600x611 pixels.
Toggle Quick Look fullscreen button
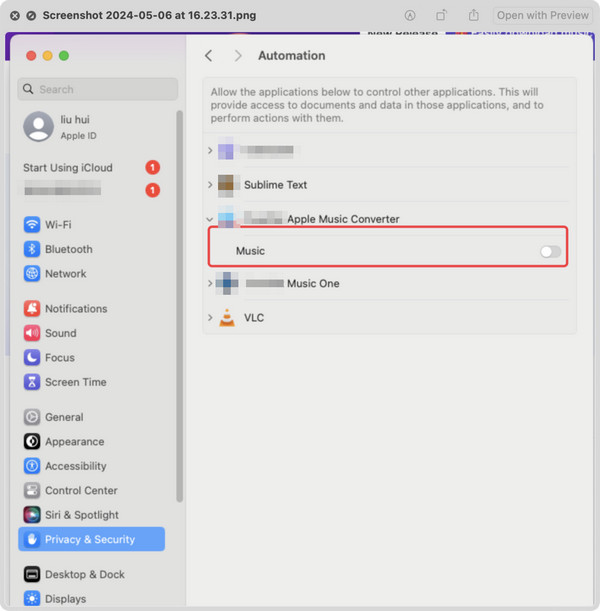[31, 16]
